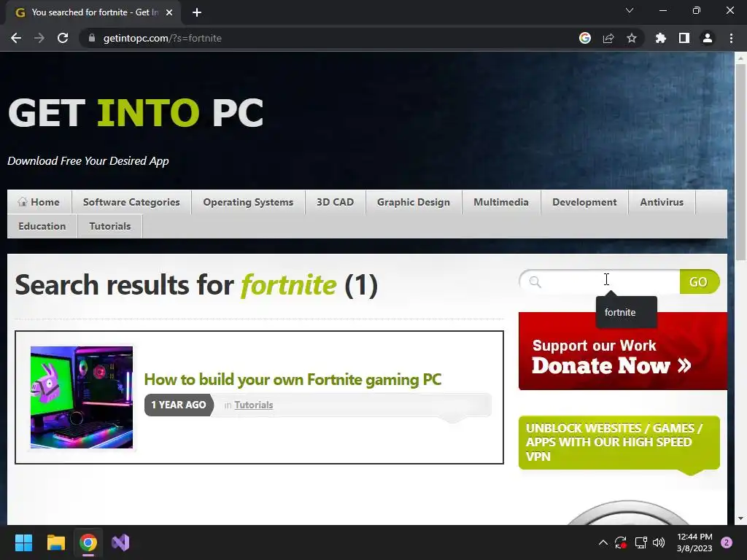Screen dimensions: 747x560
Task: Open the clock showing 12:44 PM
Action: (694, 542)
